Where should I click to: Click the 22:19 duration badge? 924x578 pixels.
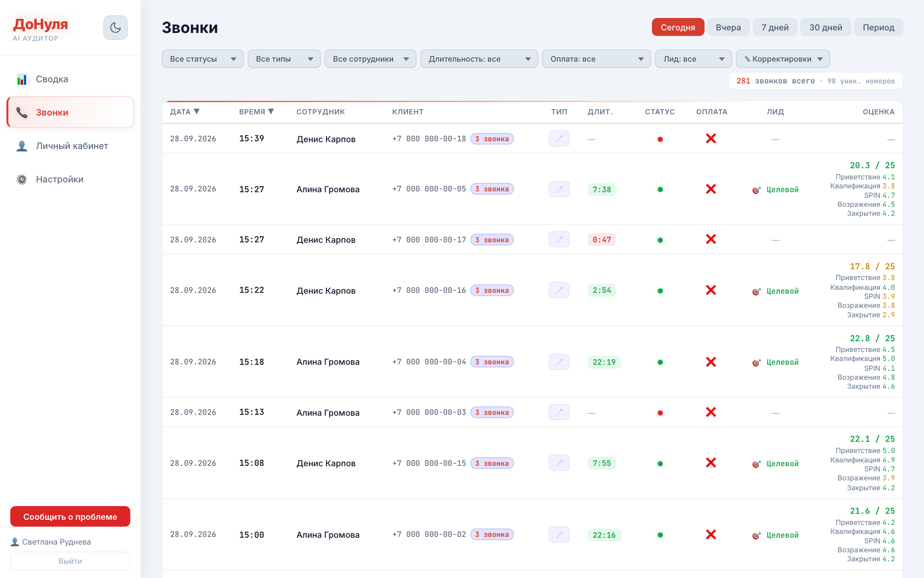coord(604,362)
